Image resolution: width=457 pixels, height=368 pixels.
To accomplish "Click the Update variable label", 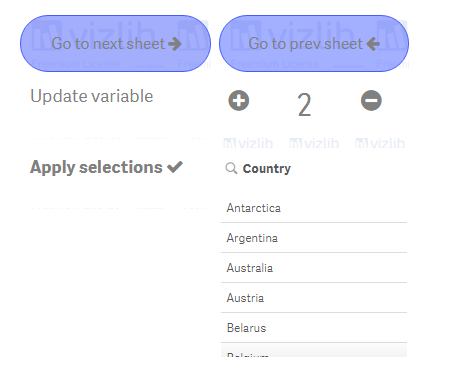I will pyautogui.click(x=92, y=96).
